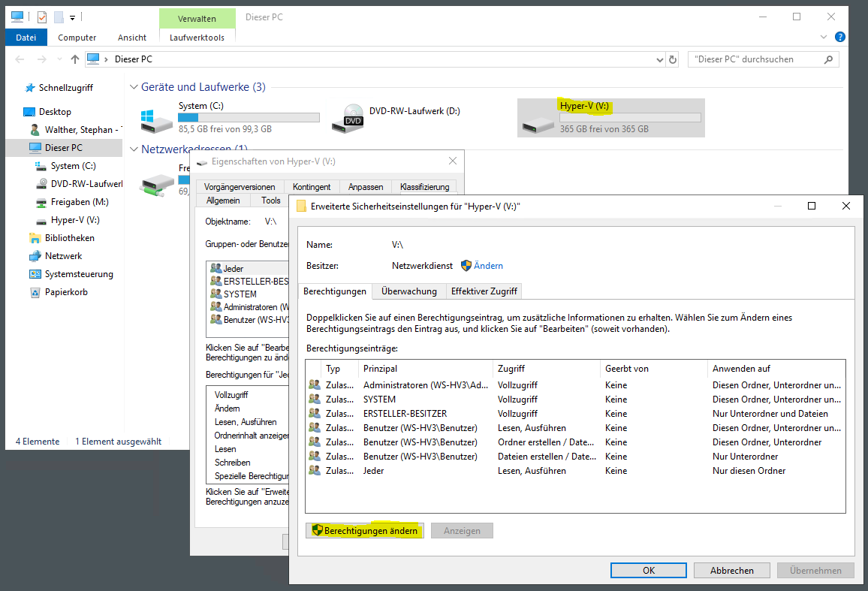
Task: Click the search magnifier icon
Action: [828, 59]
